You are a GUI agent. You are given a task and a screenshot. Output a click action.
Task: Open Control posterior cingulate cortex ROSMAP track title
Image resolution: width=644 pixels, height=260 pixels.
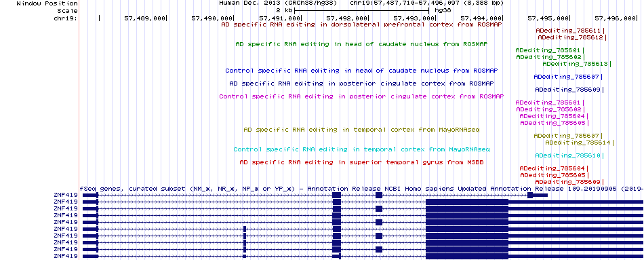coord(361,96)
